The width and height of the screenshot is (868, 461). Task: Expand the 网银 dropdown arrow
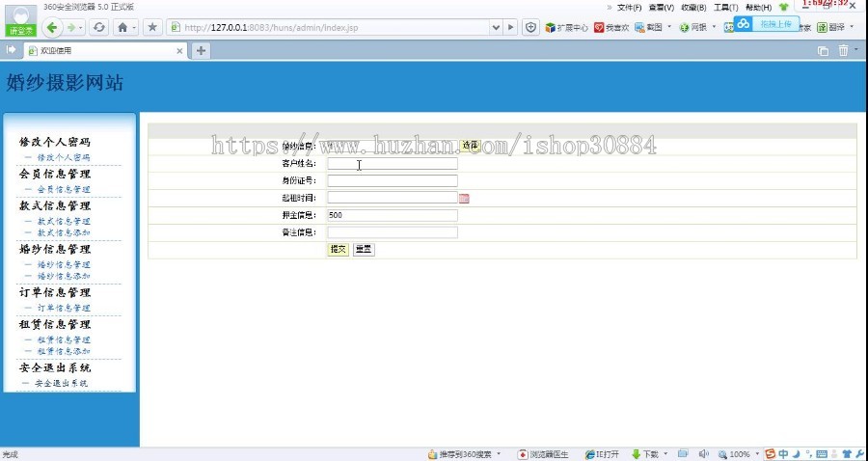[x=714, y=27]
